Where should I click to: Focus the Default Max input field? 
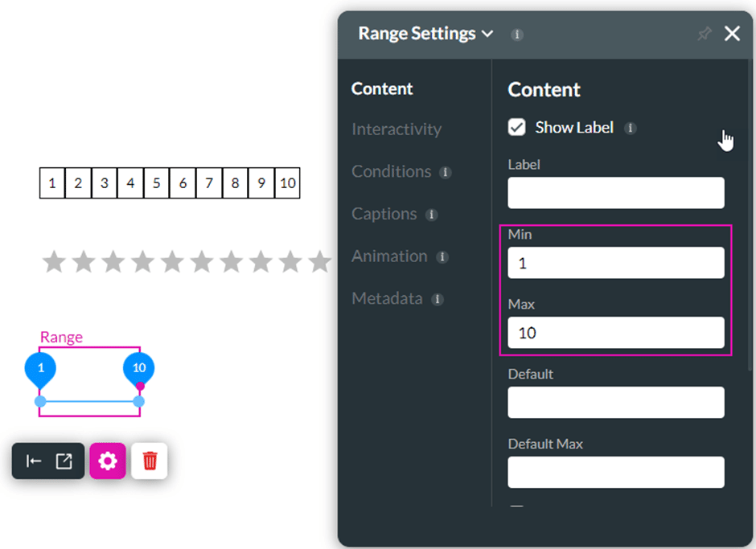click(616, 473)
